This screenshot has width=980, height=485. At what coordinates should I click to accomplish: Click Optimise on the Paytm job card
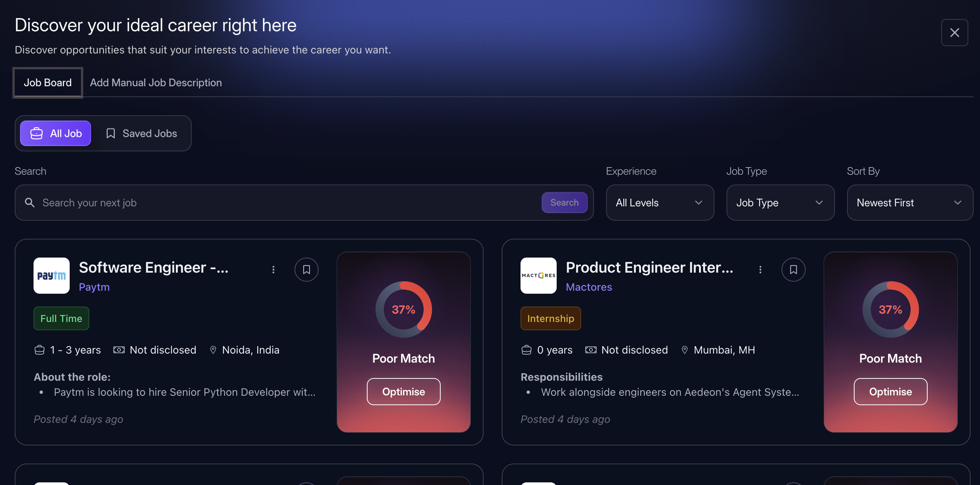point(403,391)
